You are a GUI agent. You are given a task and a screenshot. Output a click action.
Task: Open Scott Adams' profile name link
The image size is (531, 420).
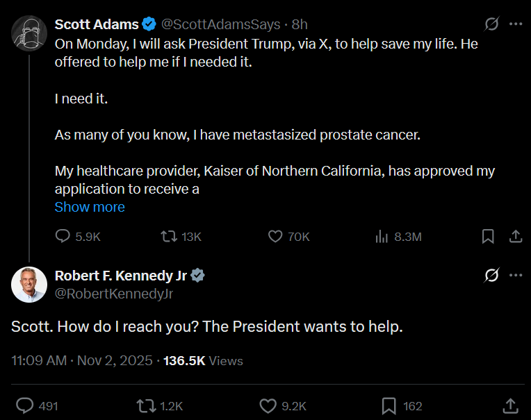click(x=97, y=24)
